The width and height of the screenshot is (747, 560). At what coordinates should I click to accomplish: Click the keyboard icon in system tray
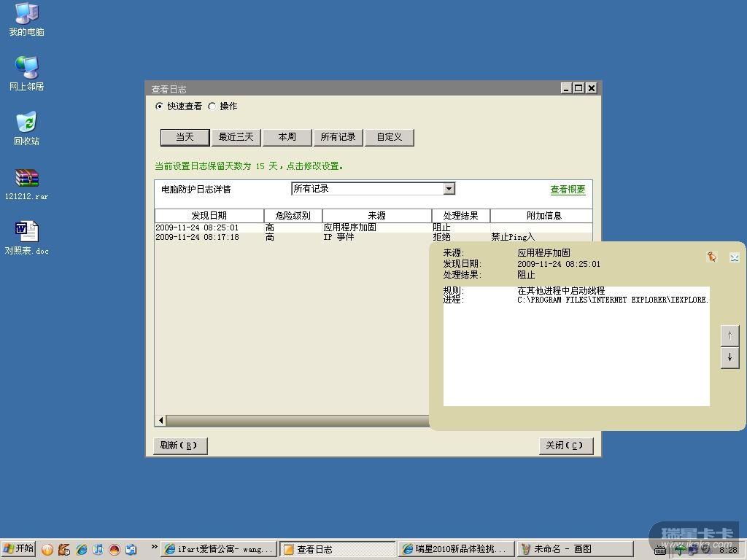click(659, 551)
